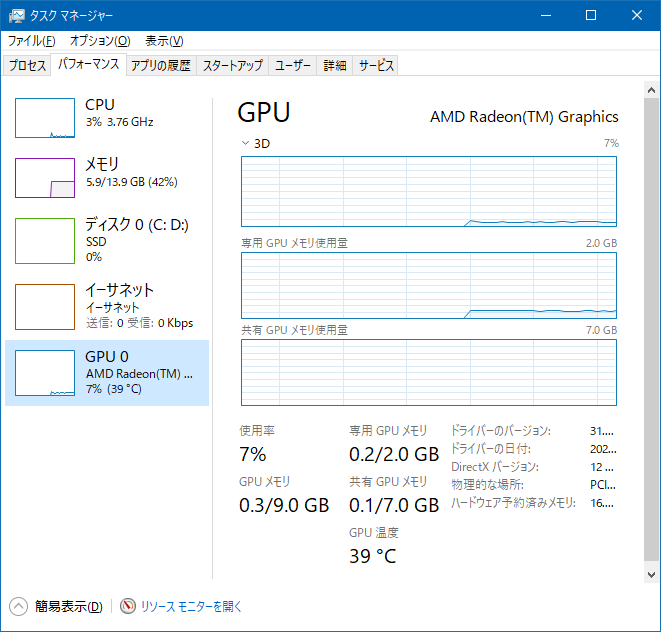Switch to the プロセス tab
661x632 pixels.
point(27,65)
